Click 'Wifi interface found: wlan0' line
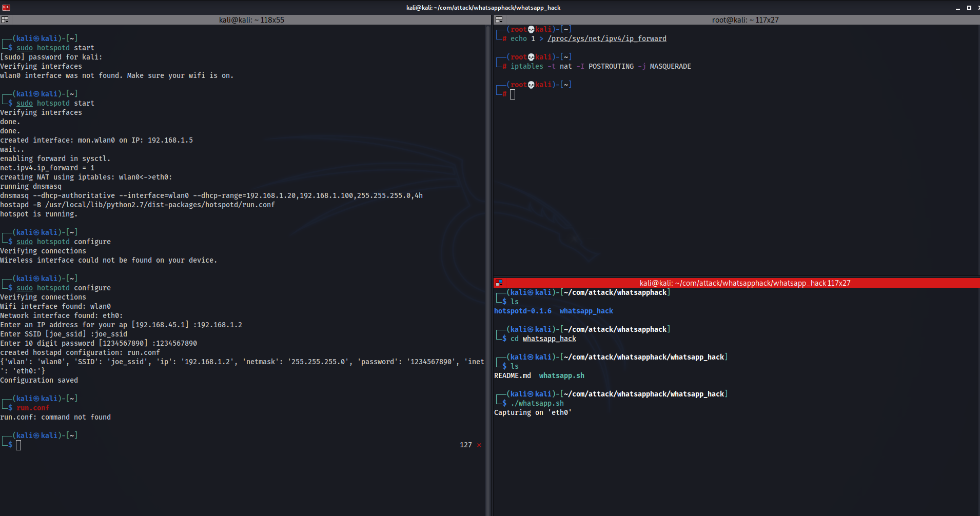The image size is (980, 516). click(x=55, y=306)
